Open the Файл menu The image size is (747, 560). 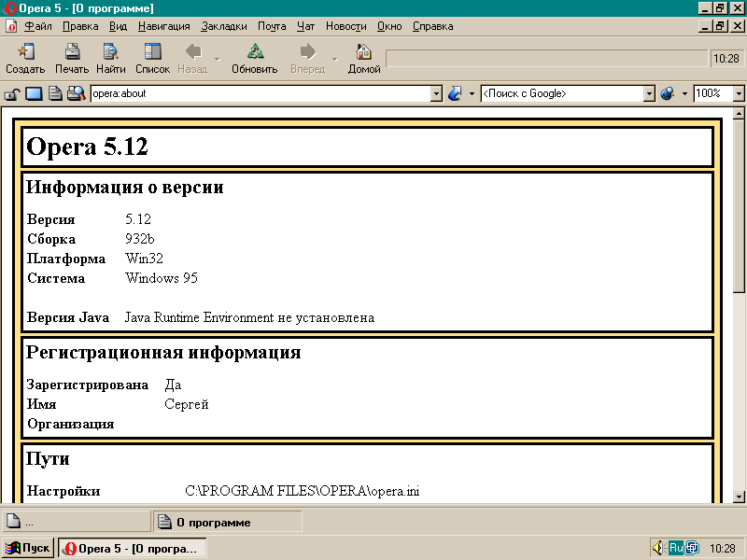pyautogui.click(x=38, y=26)
